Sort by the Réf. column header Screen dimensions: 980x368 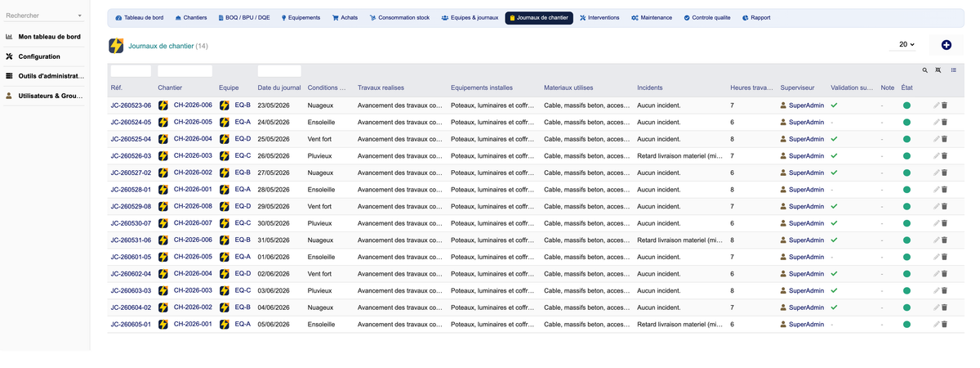point(117,88)
